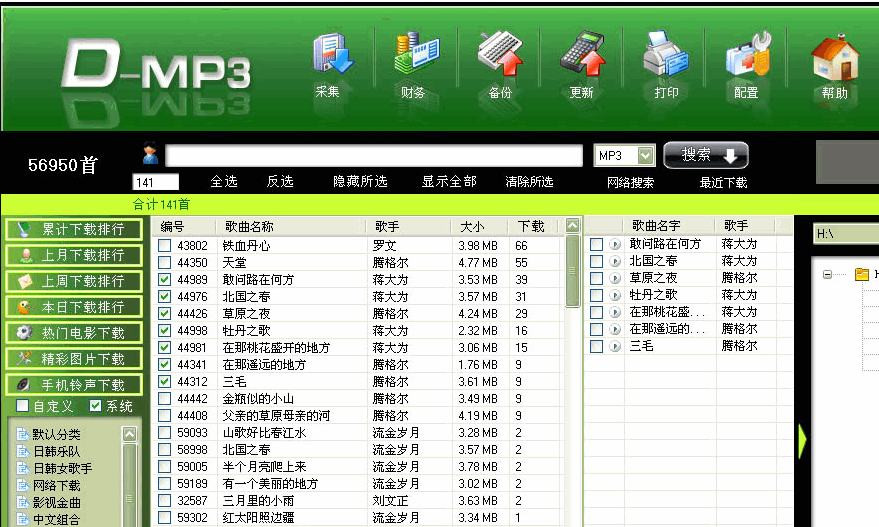Play preview of 在那桃花盛... in right list
The image size is (879, 527).
point(615,312)
